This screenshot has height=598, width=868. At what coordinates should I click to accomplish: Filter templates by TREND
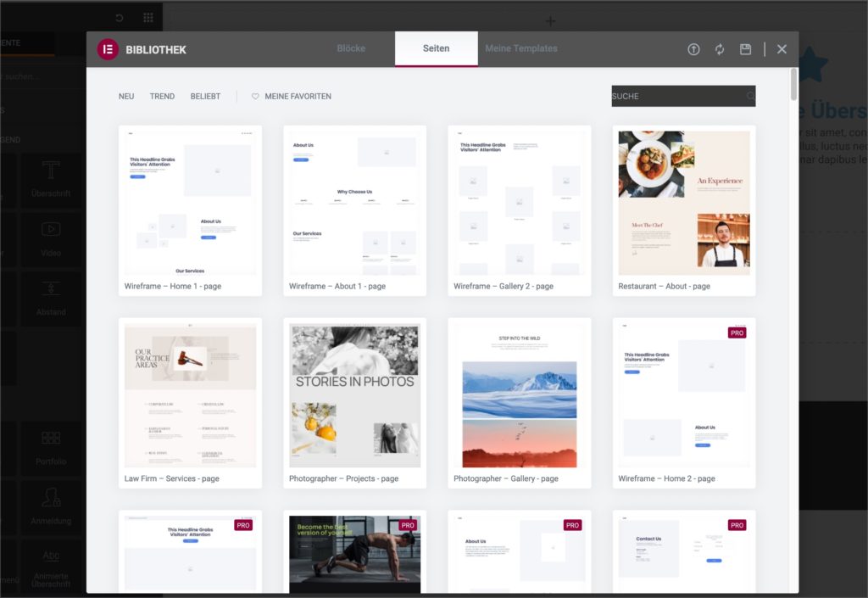[x=162, y=97]
